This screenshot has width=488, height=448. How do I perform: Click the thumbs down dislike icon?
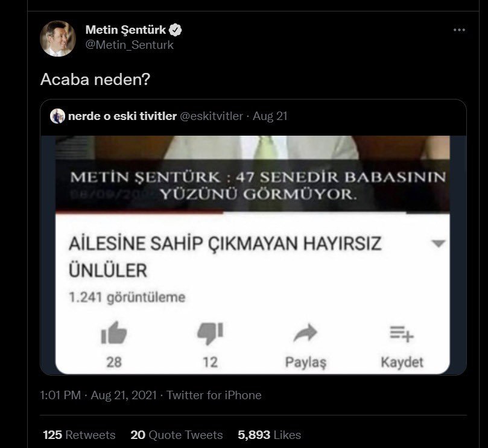tap(210, 333)
